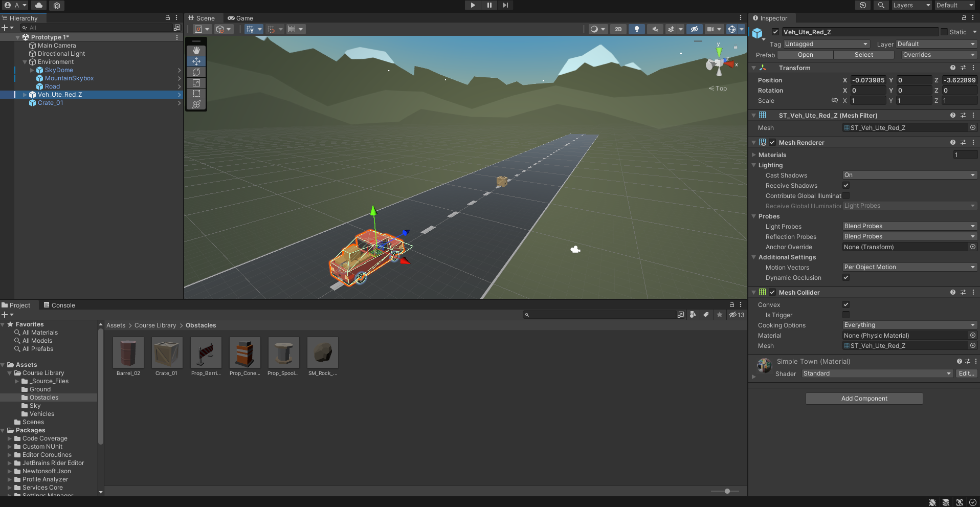
Task: Open the Tag dropdown
Action: click(826, 44)
